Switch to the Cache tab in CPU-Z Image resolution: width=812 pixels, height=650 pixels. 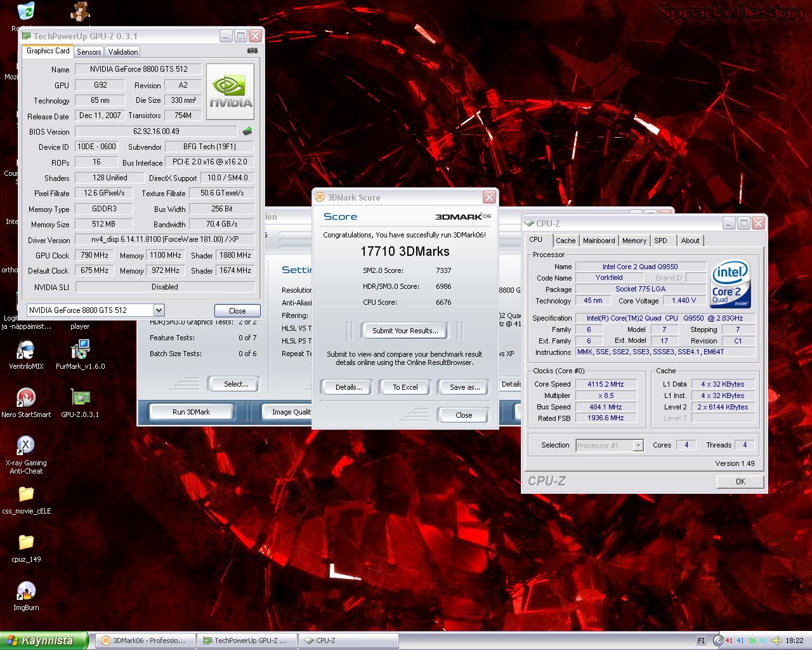(x=565, y=241)
